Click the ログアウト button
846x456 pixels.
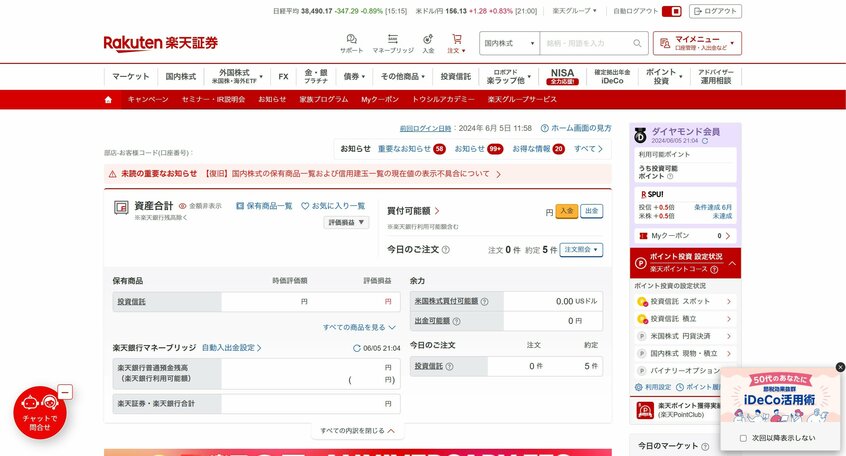click(715, 11)
